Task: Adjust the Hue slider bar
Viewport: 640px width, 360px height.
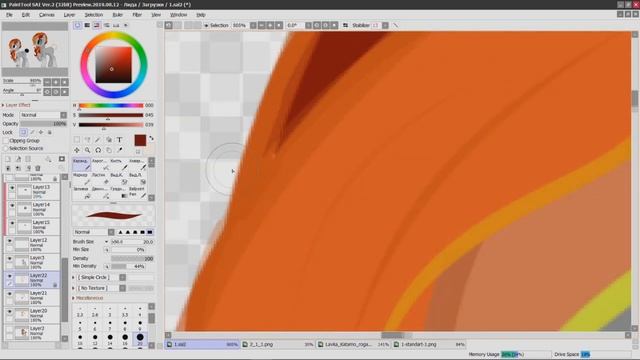Action: (x=111, y=105)
